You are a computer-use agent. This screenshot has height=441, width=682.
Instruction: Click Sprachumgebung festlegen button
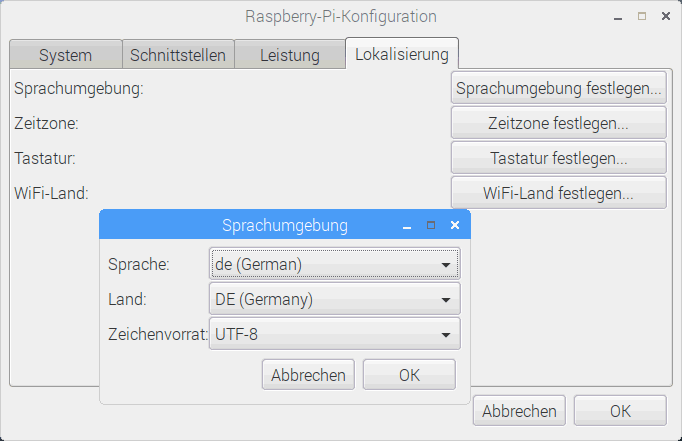[x=558, y=88]
